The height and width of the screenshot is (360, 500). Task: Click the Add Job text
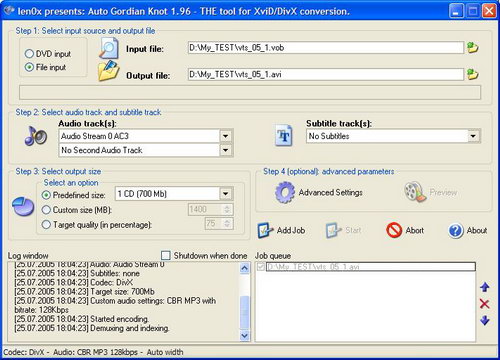point(291,230)
